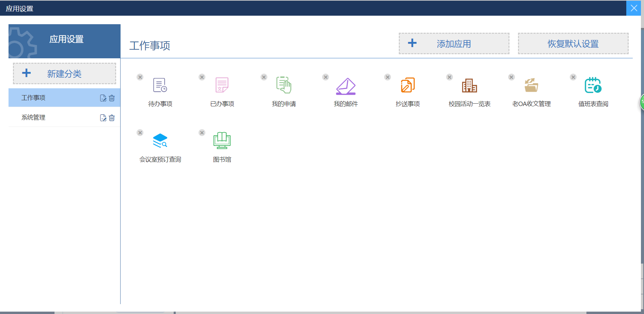
Task: Select the 工作事项 category in sidebar
Action: 33,98
